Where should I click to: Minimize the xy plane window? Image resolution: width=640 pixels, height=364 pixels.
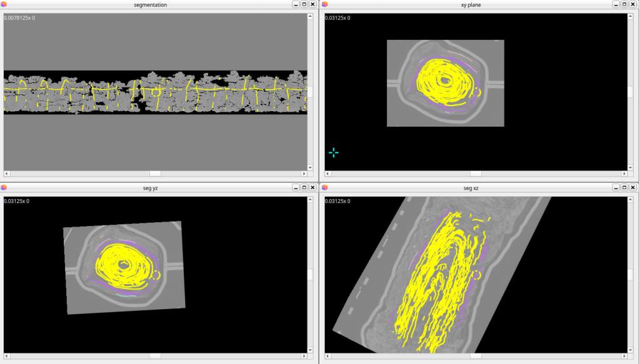coord(615,4)
